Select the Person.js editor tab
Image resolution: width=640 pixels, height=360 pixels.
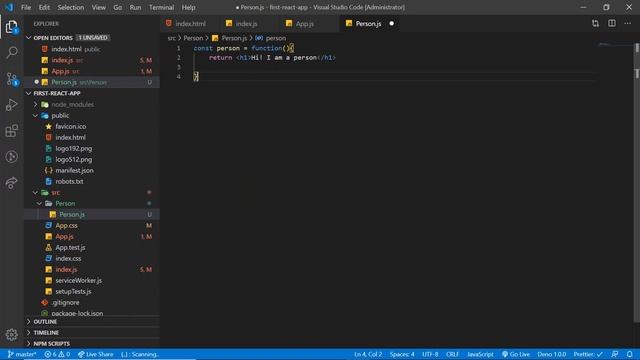tap(368, 24)
